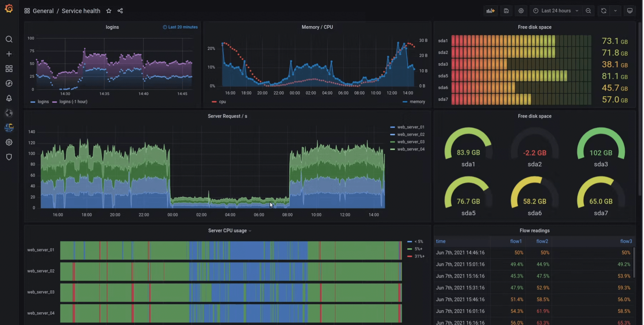Open the Service health dashboard title menu

pos(81,11)
